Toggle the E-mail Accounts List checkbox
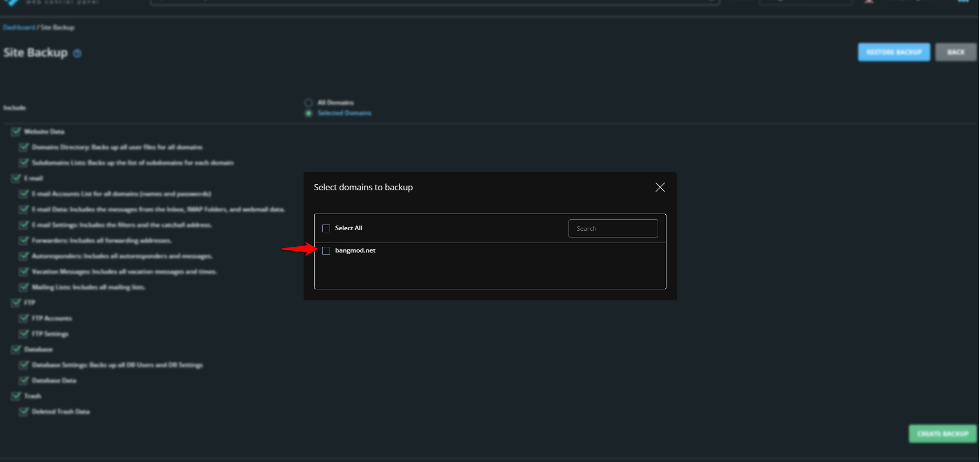Viewport: 980px width, 462px height. pyautogui.click(x=24, y=194)
